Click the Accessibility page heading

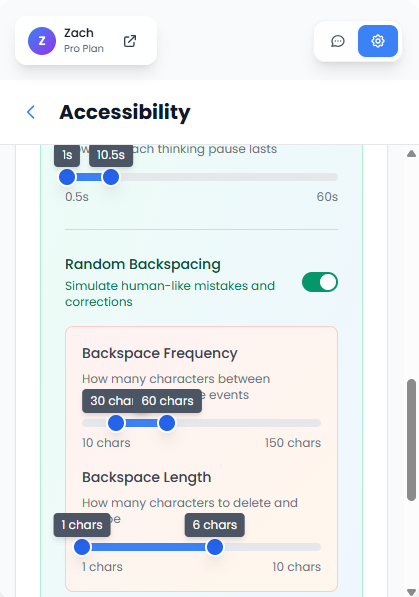coord(125,112)
